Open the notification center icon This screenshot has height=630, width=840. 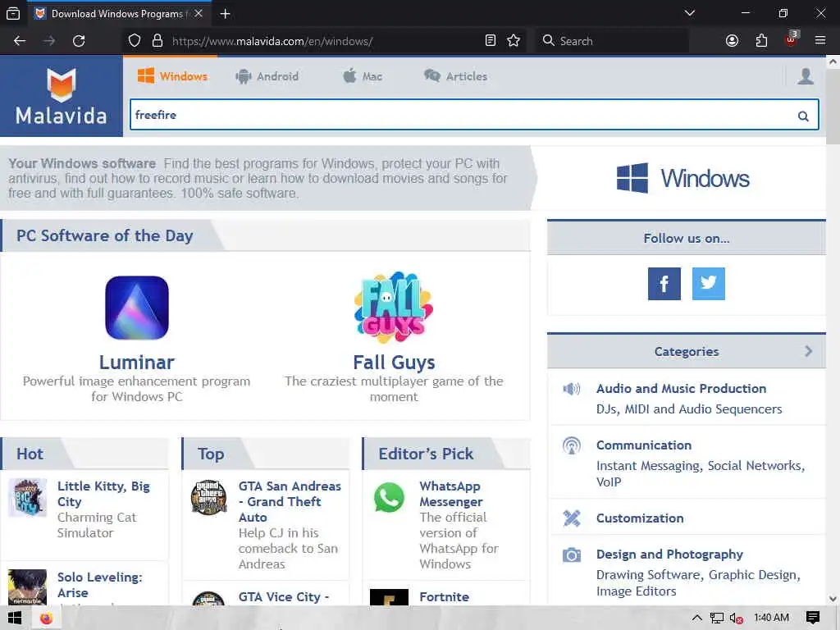pyautogui.click(x=812, y=618)
